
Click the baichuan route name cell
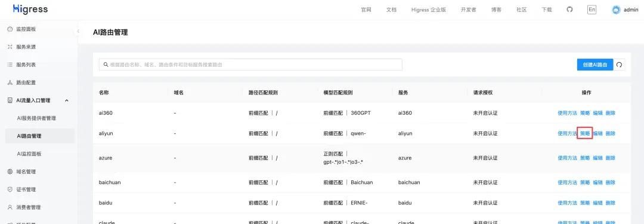pos(110,182)
